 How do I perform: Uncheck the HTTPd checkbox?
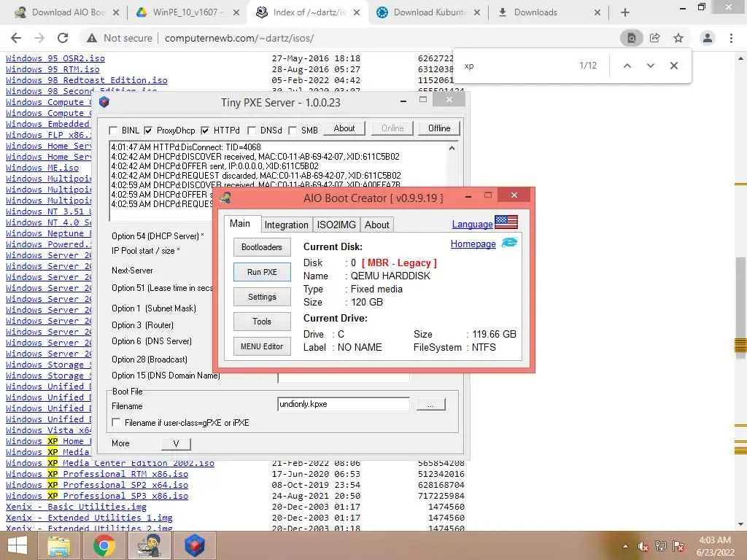205,131
